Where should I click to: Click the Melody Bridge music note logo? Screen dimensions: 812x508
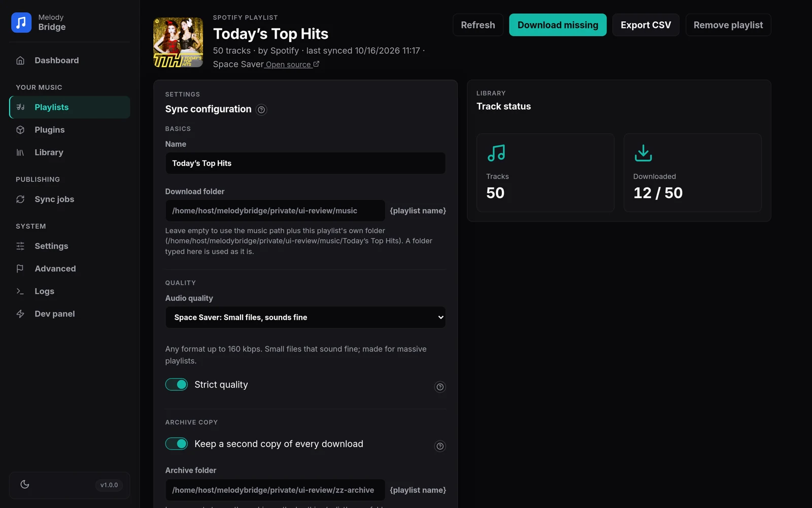pyautogui.click(x=21, y=22)
